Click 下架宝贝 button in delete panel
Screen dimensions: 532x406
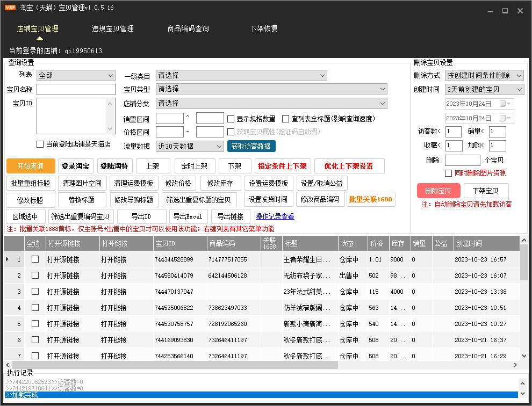pos(486,191)
